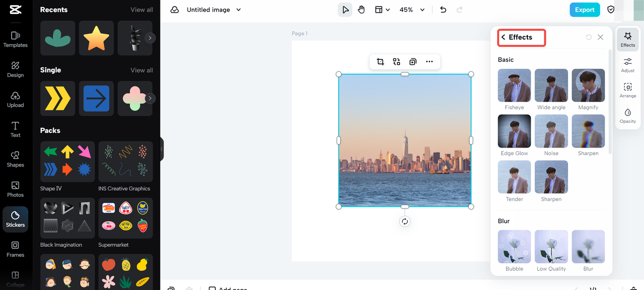The height and width of the screenshot is (290, 644).
Task: Open the Templates sidebar panel
Action: 15,39
